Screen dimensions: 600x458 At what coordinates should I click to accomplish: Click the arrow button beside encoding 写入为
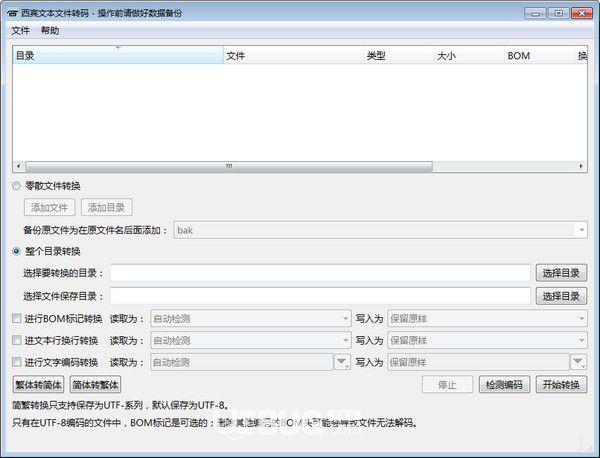pyautogui.click(x=579, y=362)
